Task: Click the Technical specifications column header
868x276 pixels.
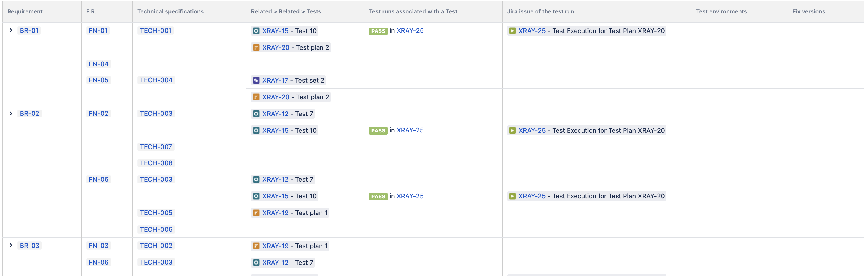Action: [170, 11]
